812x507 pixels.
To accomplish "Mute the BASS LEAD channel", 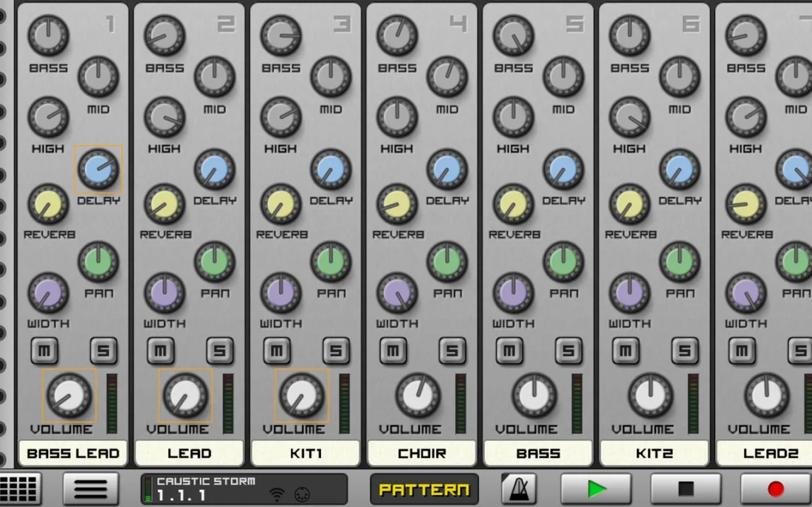I will [45, 351].
